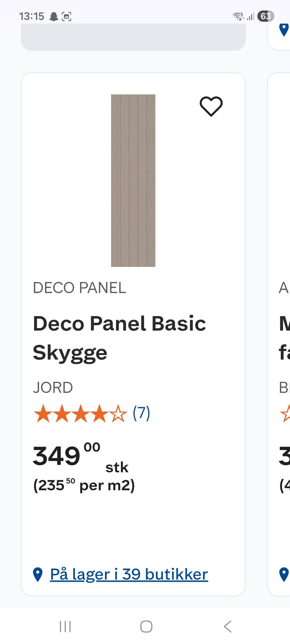
Task: Open recent apps from the navigation bar
Action: point(65,626)
